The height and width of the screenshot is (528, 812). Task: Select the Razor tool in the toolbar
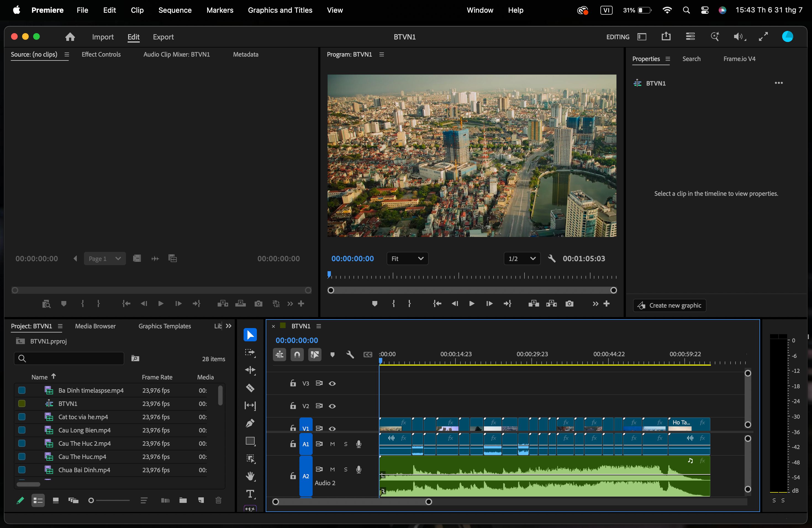point(250,388)
